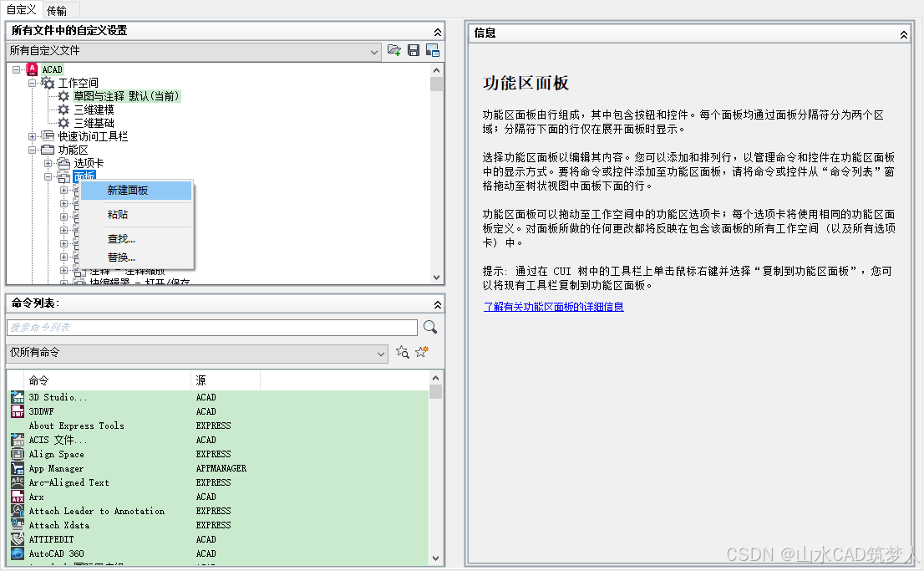Click the AutoCAD 360 command icon

pyautogui.click(x=18, y=553)
